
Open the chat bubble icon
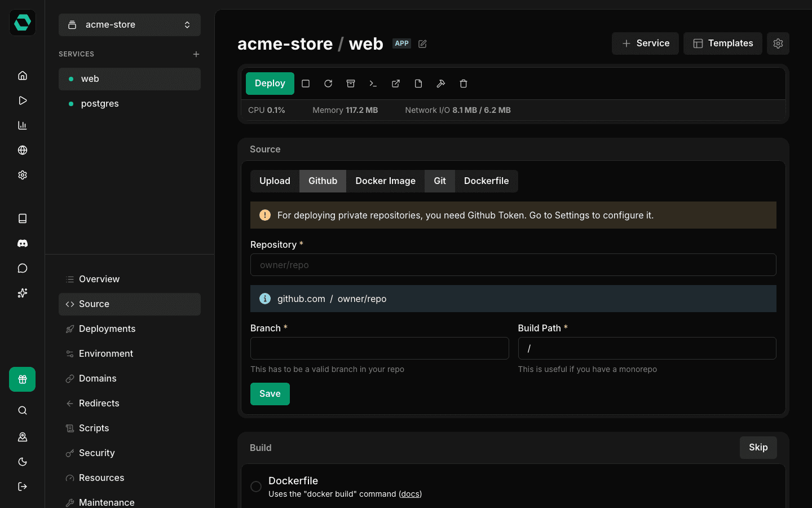(x=23, y=268)
